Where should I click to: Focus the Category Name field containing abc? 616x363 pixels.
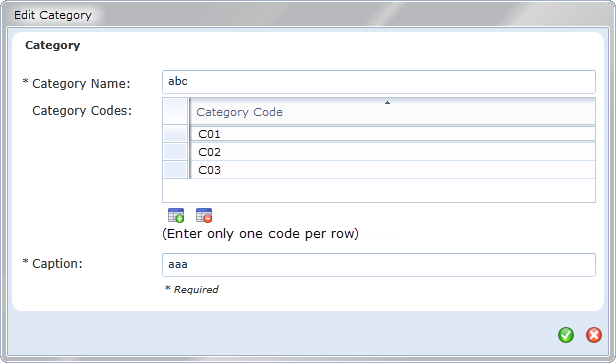[x=379, y=82]
